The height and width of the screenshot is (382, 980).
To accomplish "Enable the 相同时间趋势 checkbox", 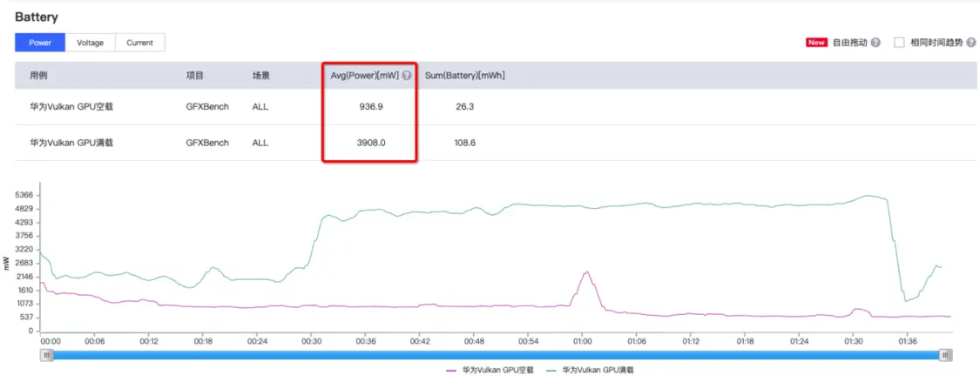I will (899, 43).
